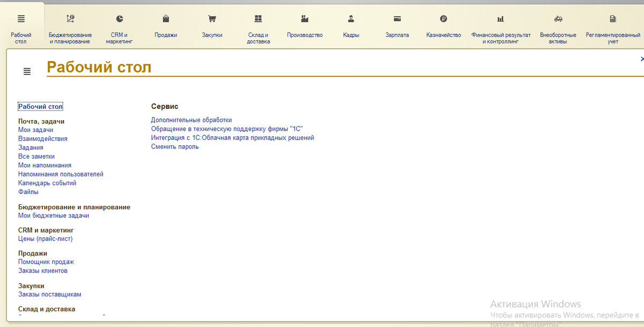The width and height of the screenshot is (644, 327).
Task: Click hamburger menu icon beside Рабочий стол title
Action: pyautogui.click(x=27, y=71)
